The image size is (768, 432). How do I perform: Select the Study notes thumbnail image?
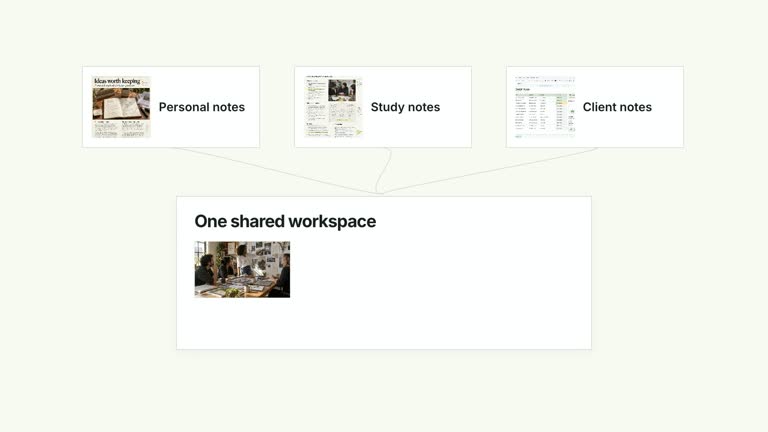[333, 106]
